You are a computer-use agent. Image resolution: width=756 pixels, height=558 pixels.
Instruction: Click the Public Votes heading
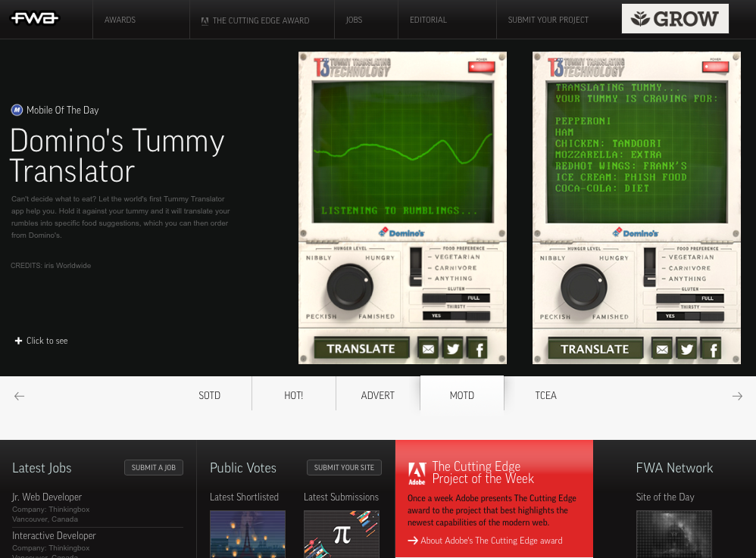(243, 468)
